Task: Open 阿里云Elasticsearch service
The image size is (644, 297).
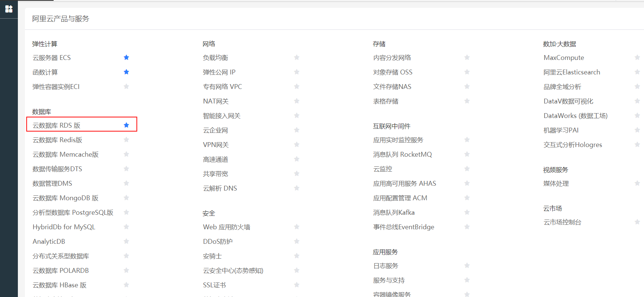Action: point(571,72)
